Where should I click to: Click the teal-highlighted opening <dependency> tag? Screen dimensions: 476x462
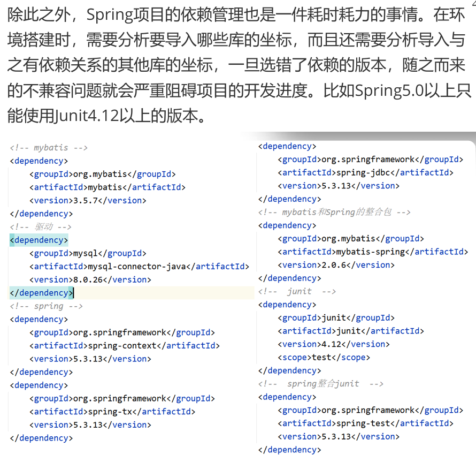39,240
